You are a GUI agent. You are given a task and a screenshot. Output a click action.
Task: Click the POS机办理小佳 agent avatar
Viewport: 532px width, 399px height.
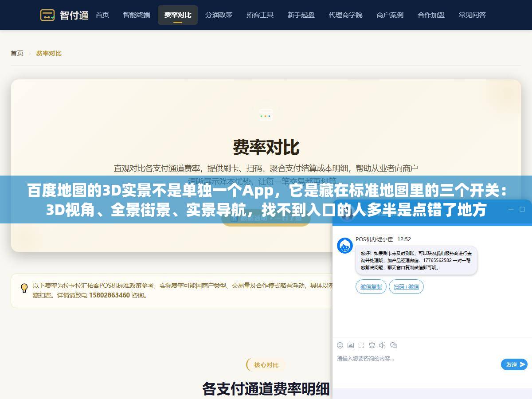pos(345,245)
